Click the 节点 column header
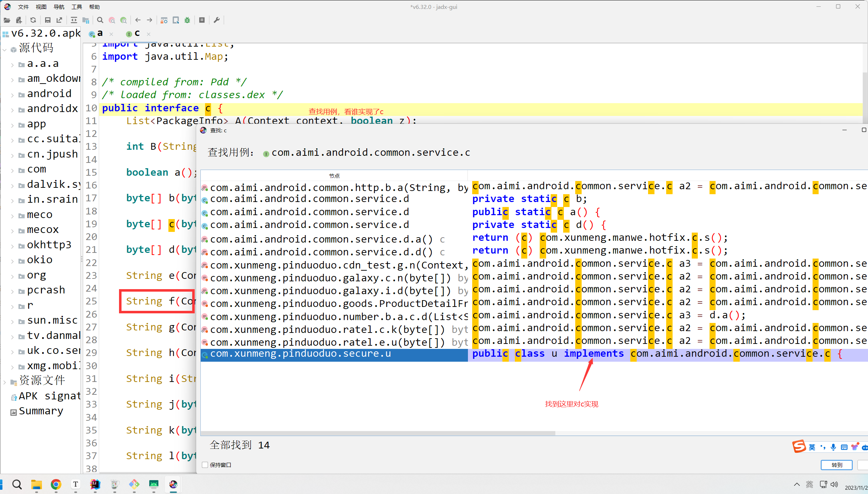This screenshot has width=868, height=494. click(x=334, y=176)
